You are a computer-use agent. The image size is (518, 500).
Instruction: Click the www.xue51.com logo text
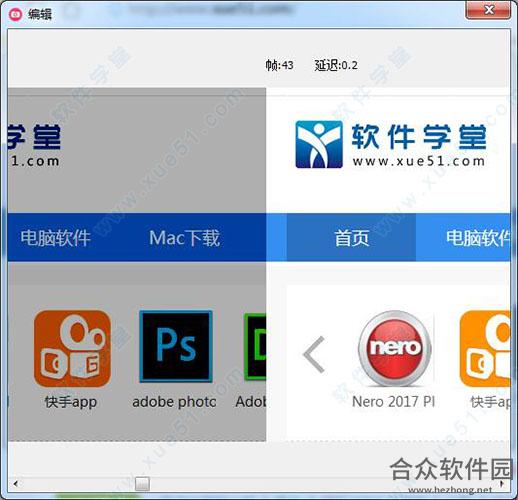(419, 161)
